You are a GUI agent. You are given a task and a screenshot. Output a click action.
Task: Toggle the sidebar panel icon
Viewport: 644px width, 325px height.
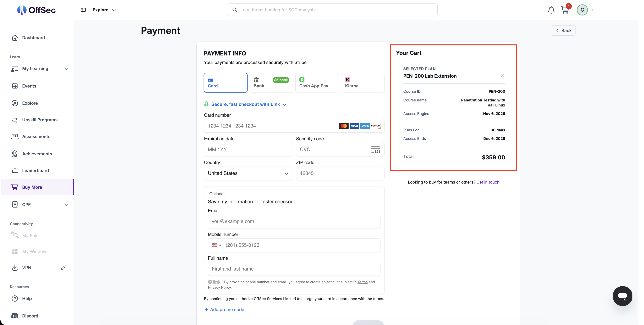coord(83,10)
